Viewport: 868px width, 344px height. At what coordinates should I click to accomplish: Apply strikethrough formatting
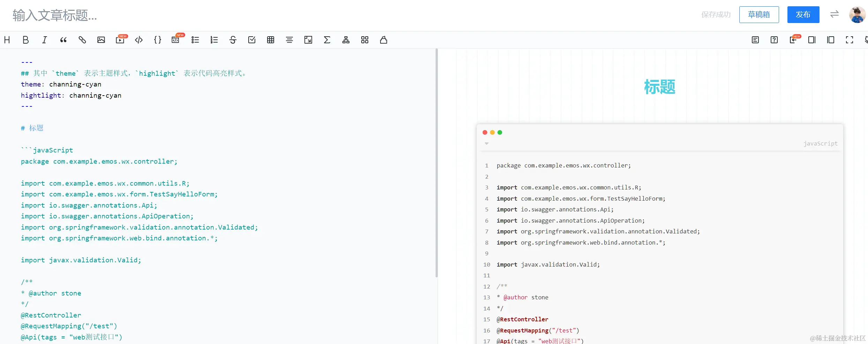coord(233,40)
